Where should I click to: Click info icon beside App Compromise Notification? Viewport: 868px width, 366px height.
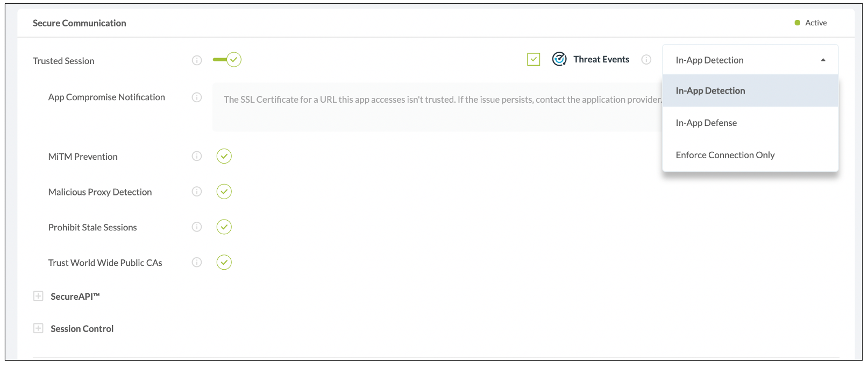197,97
